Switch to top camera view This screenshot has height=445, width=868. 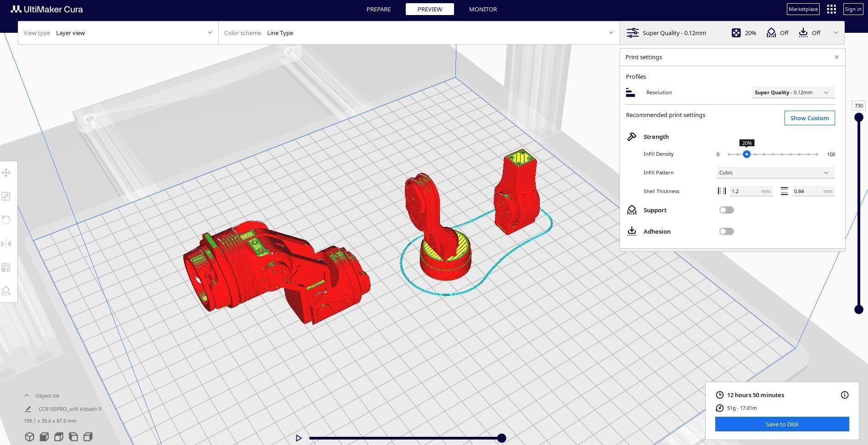(59, 437)
